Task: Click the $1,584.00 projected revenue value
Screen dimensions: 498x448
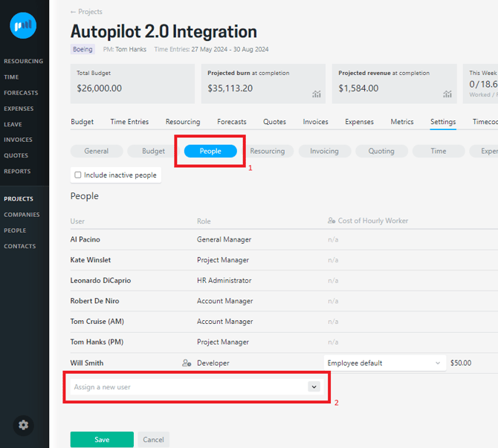Action: pos(358,88)
